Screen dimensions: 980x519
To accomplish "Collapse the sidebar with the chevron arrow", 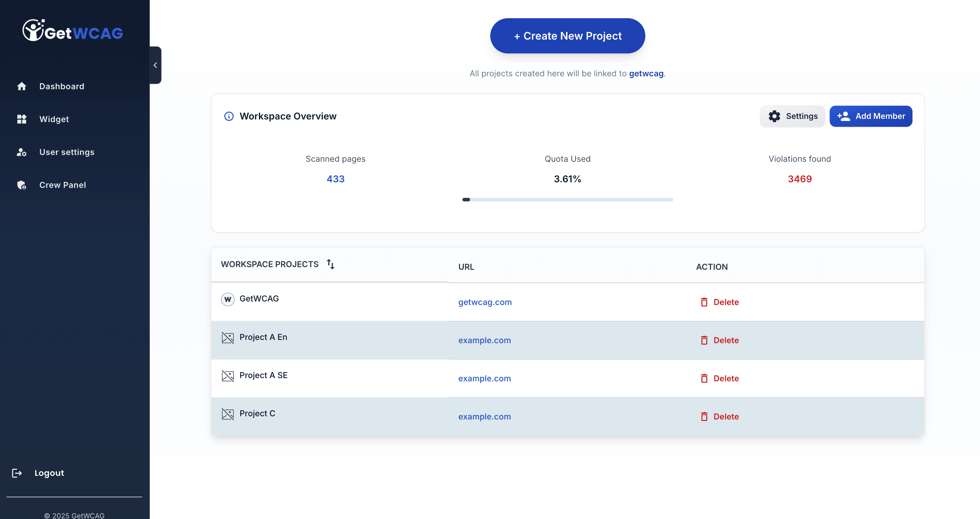I will pyautogui.click(x=155, y=65).
